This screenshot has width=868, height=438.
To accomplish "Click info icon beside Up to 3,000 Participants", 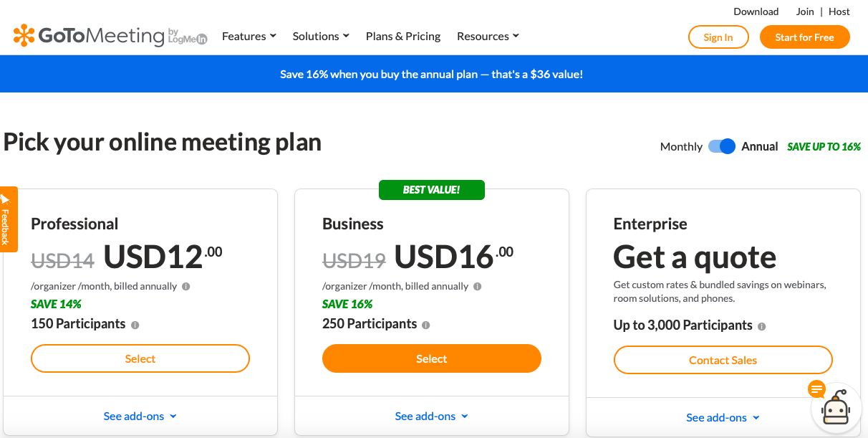I will click(x=761, y=326).
